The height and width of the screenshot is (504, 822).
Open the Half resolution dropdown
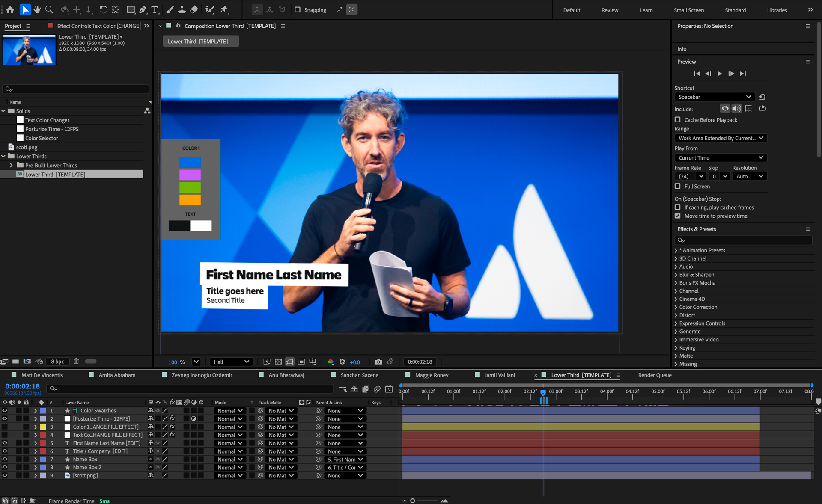[231, 362]
